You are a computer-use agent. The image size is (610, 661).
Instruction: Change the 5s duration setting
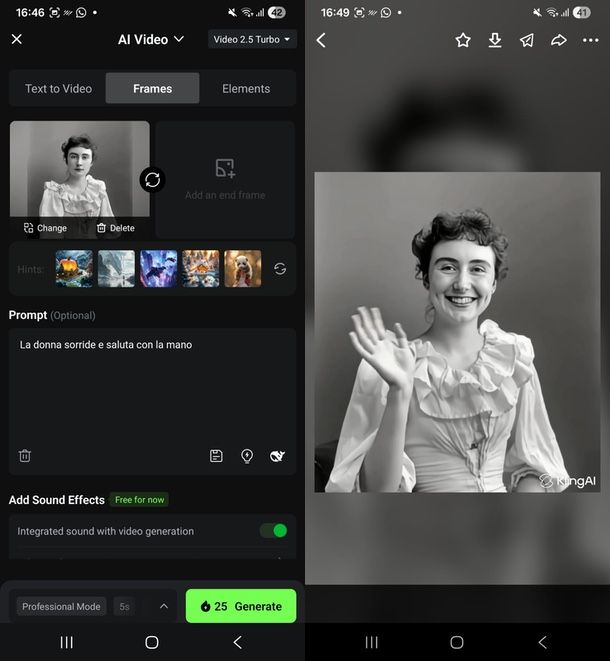(124, 607)
